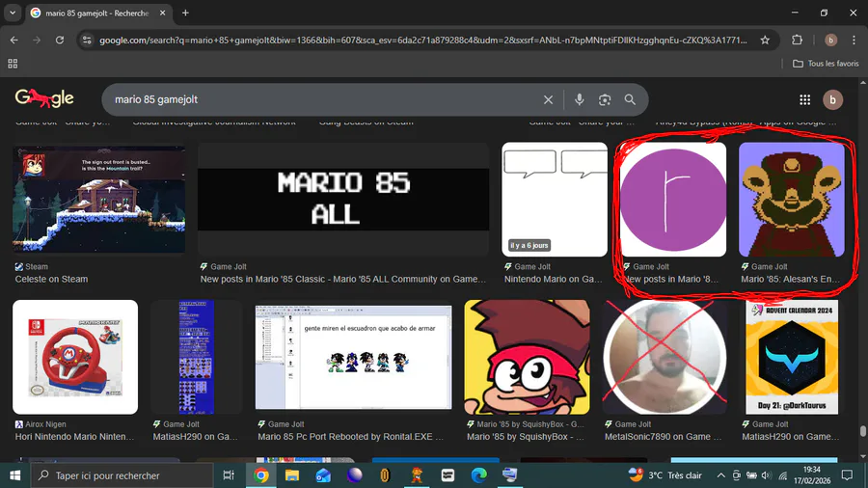Submit search with the magnifier icon
This screenshot has height=488, width=868.
pyautogui.click(x=630, y=99)
